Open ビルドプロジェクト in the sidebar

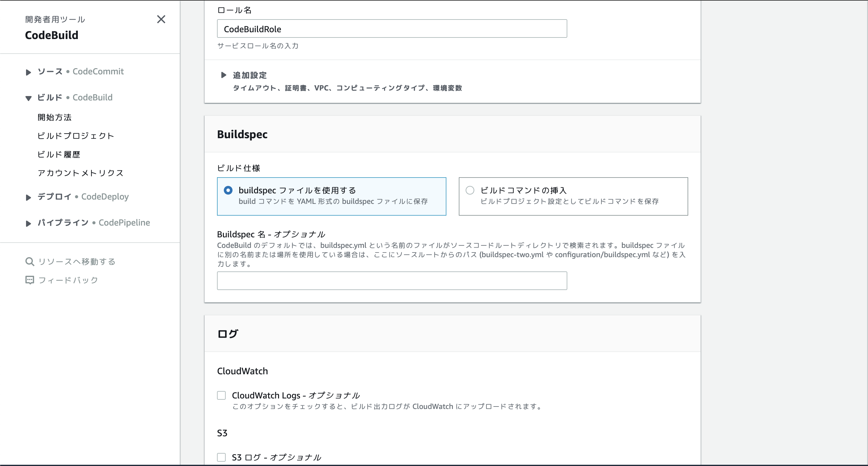(x=76, y=136)
